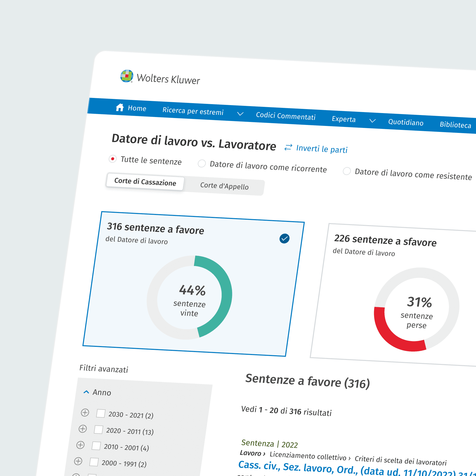Viewport: 476px width, 476px height.
Task: Open Codici Commentati menu item
Action: [x=286, y=116]
